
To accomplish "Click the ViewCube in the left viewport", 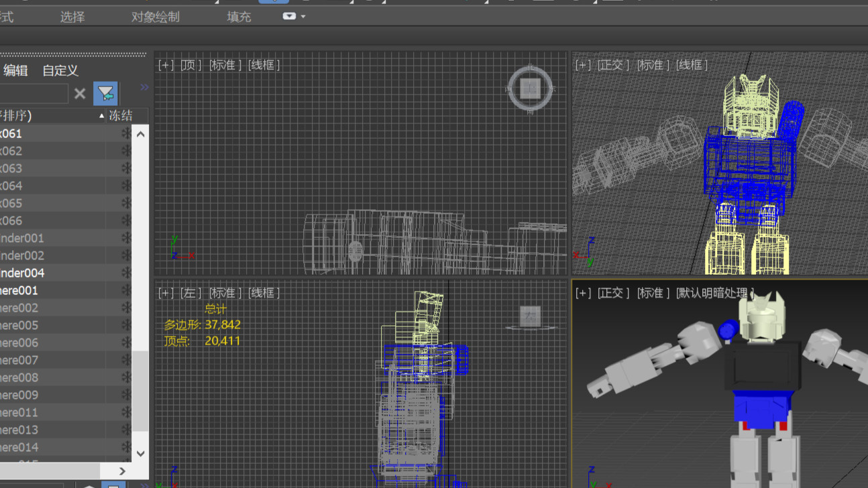I will click(x=531, y=316).
